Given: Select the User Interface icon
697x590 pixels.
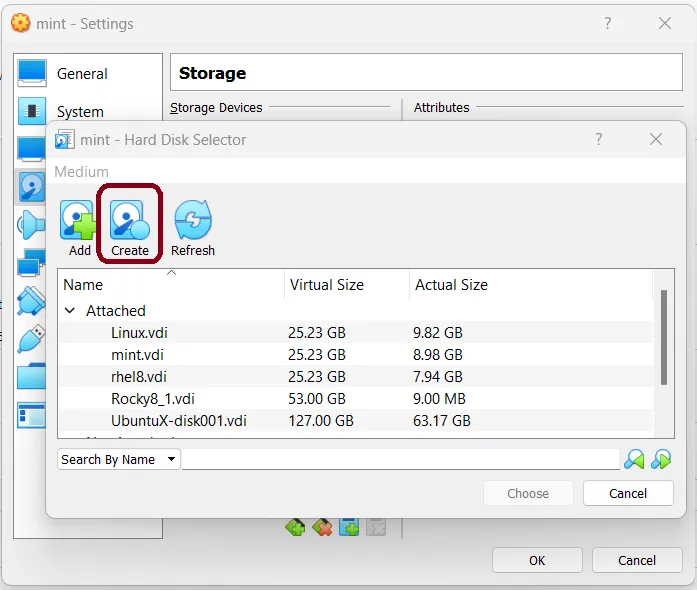Looking at the screenshot, I should pos(31,415).
